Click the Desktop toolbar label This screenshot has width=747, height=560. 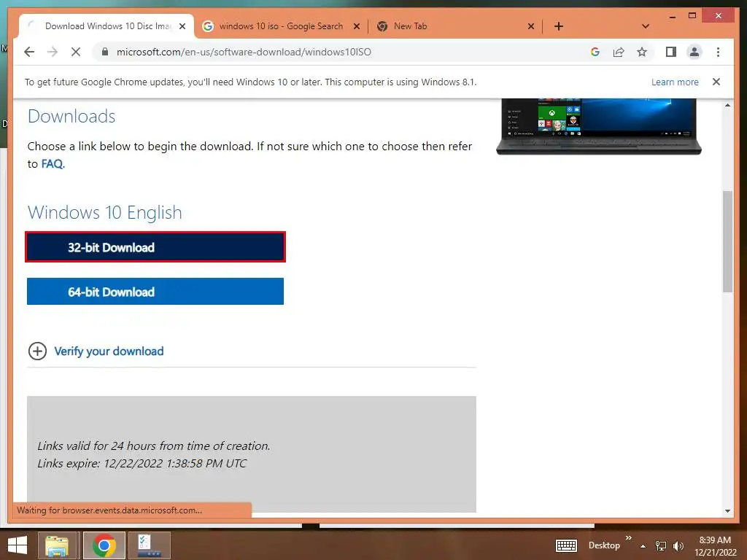(604, 545)
